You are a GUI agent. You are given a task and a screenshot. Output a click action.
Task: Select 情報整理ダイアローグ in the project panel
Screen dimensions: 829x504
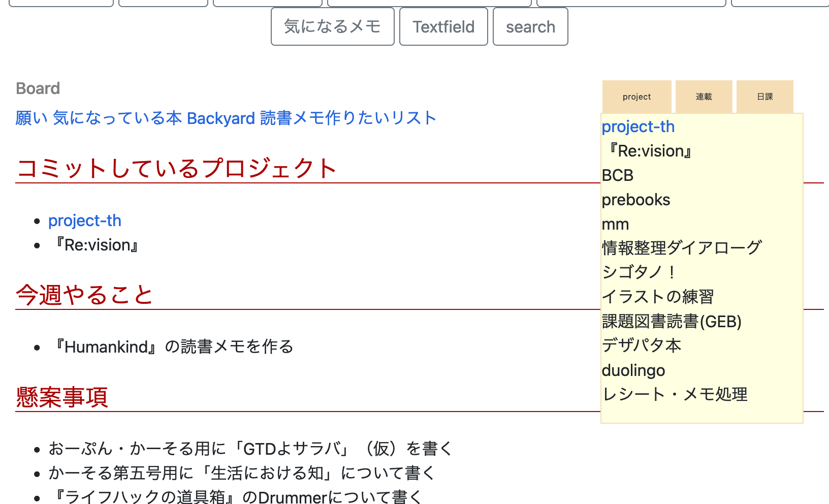pyautogui.click(x=682, y=248)
